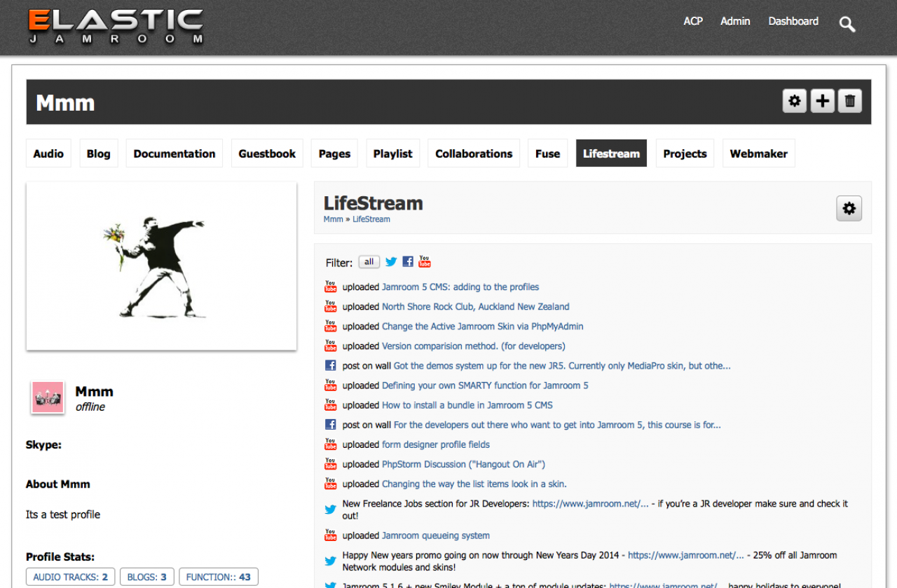Follow jamroom.net link in New Years promo tweet

686,554
